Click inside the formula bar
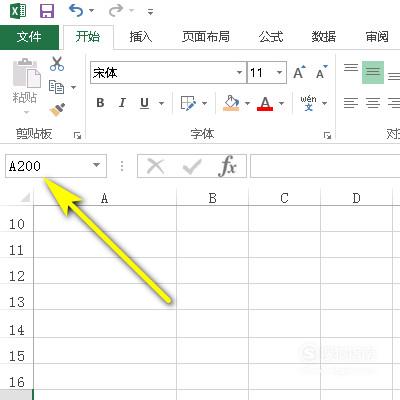The height and width of the screenshot is (400, 400). tap(325, 166)
